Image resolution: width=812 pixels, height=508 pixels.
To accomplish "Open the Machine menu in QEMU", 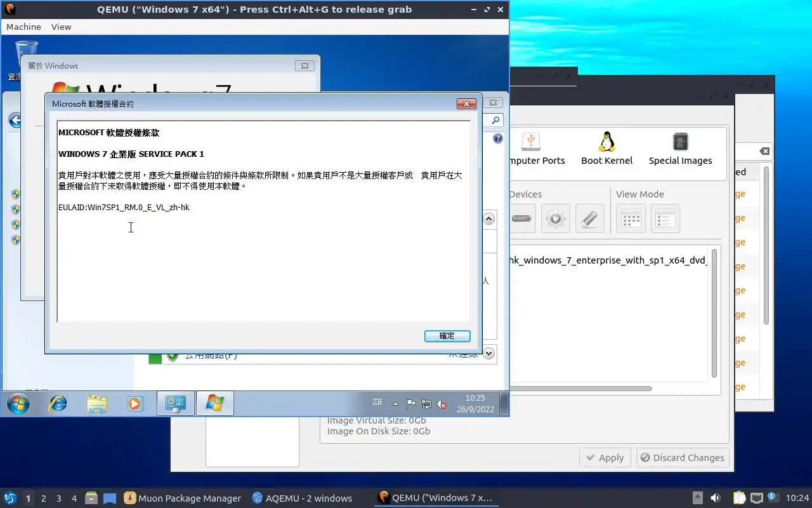I will click(23, 27).
